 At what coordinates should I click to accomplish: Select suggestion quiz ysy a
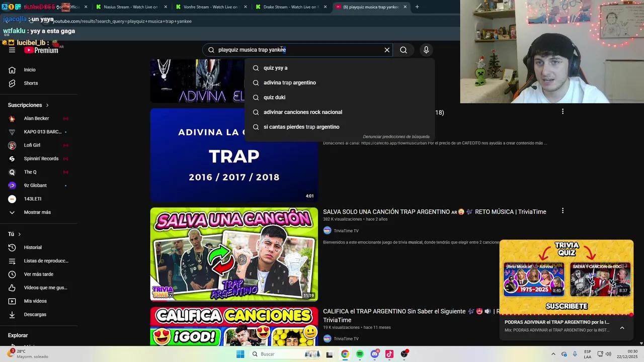[x=340, y=68]
